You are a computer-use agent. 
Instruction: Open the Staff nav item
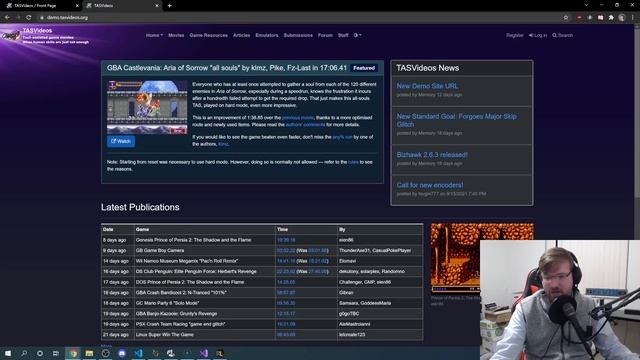click(343, 36)
